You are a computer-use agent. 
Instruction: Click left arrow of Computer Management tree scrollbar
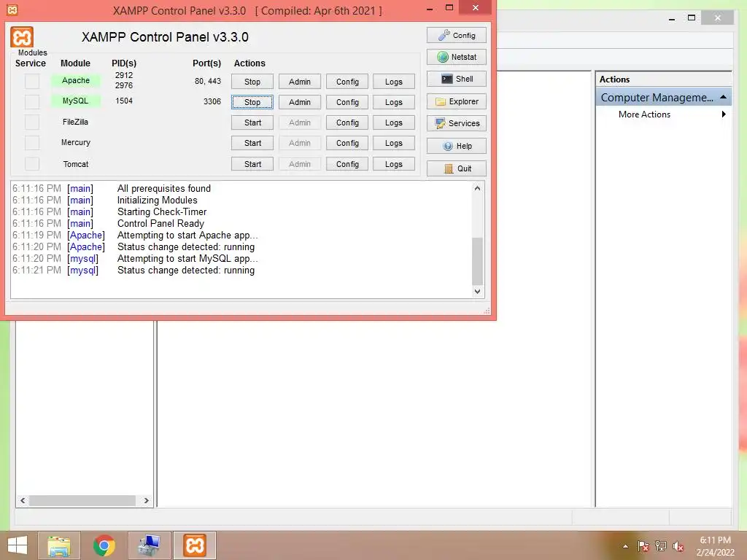pyautogui.click(x=23, y=500)
